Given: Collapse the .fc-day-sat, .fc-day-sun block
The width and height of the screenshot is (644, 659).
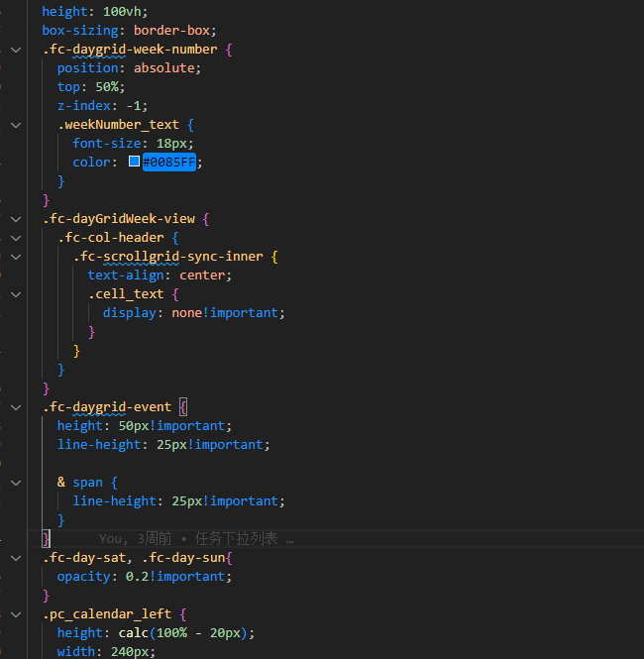Looking at the screenshot, I should [16, 558].
